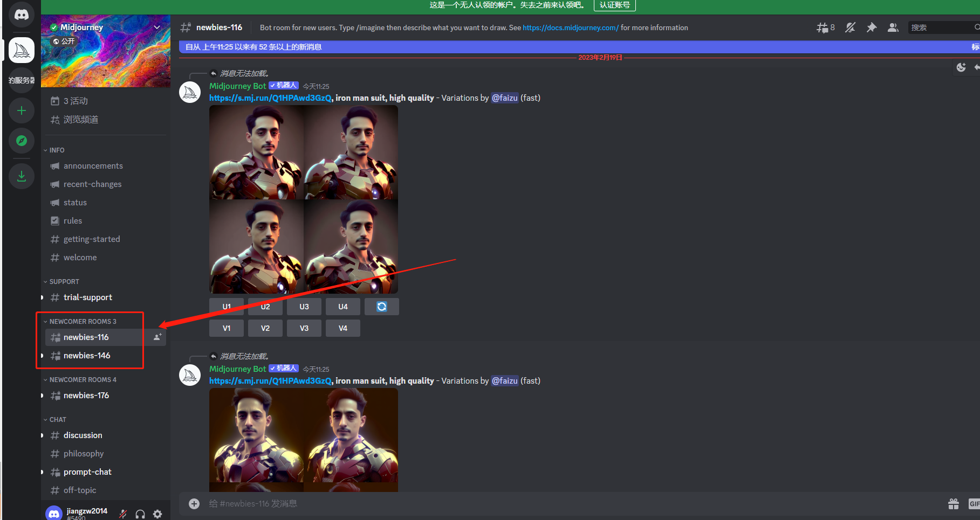Click the add a server plus icon
The width and height of the screenshot is (980, 520).
click(22, 110)
